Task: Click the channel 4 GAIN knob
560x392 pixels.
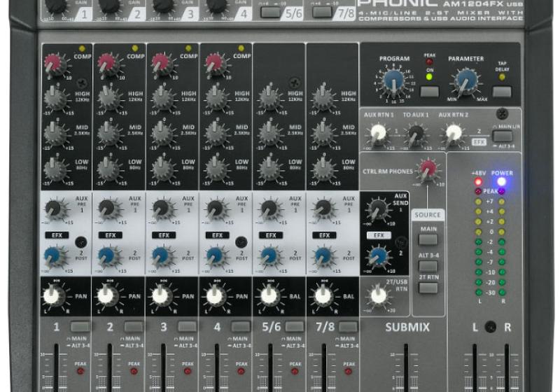Action: click(216, 6)
